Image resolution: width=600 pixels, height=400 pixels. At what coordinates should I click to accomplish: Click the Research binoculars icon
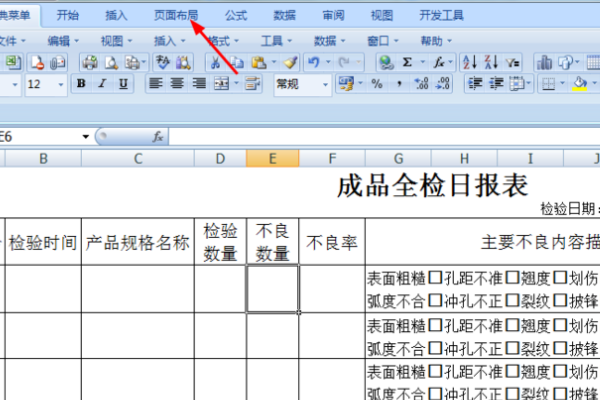point(183,62)
